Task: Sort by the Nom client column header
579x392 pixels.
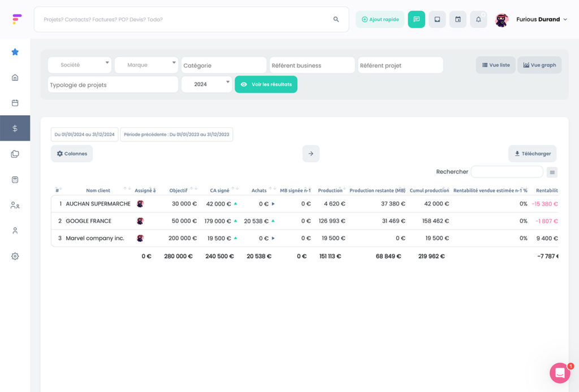Action: (x=98, y=190)
